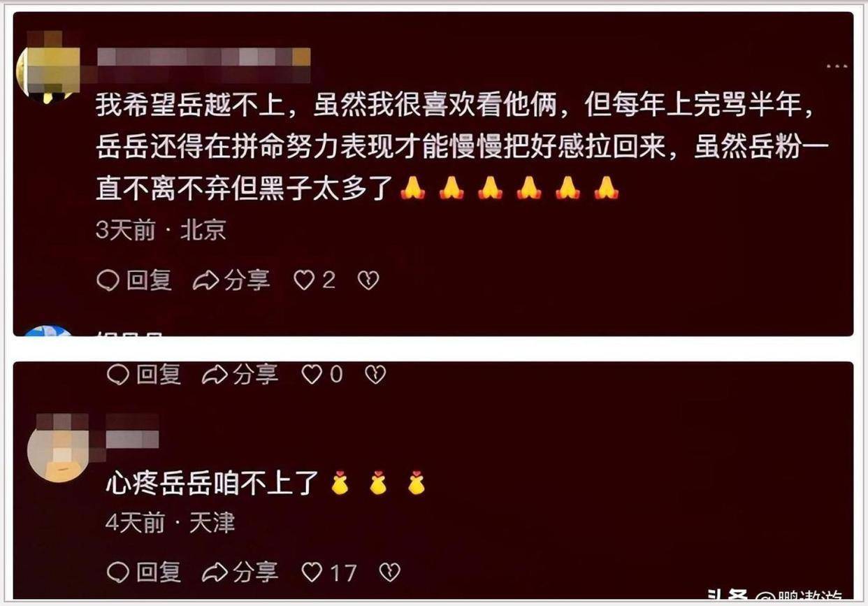
Task: Open the partially hidden commenter's blue avatar
Action: click(x=49, y=331)
